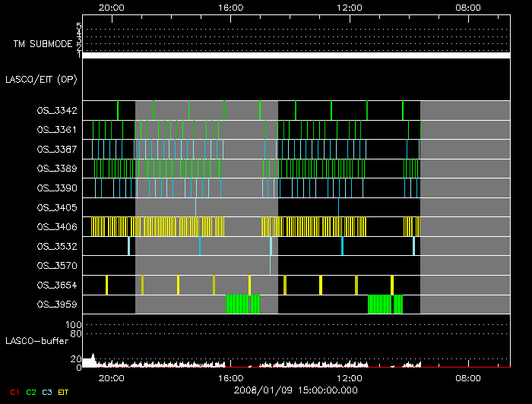Click the TM SUBMODE label
Viewport: 532px width, 404px height.
[x=43, y=44]
